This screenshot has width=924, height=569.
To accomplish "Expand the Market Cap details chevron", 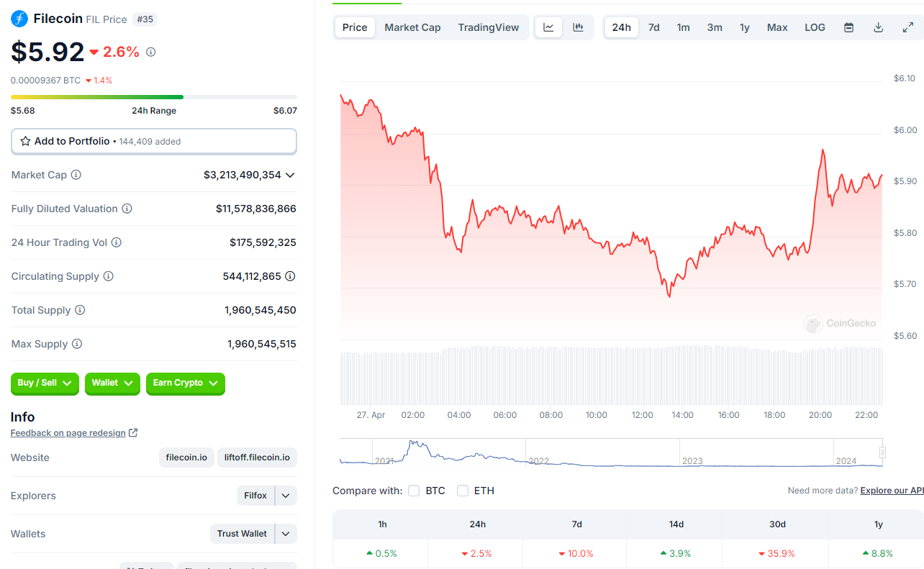I will pos(290,175).
